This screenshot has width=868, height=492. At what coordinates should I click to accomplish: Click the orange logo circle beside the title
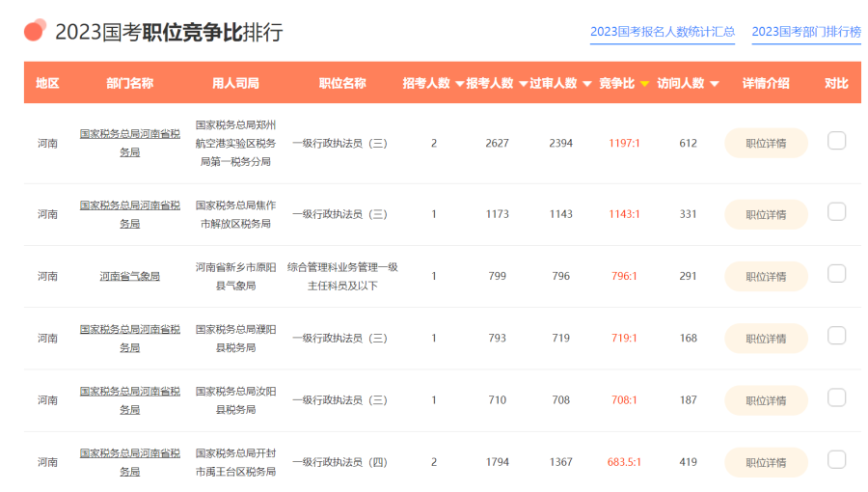coord(35,30)
